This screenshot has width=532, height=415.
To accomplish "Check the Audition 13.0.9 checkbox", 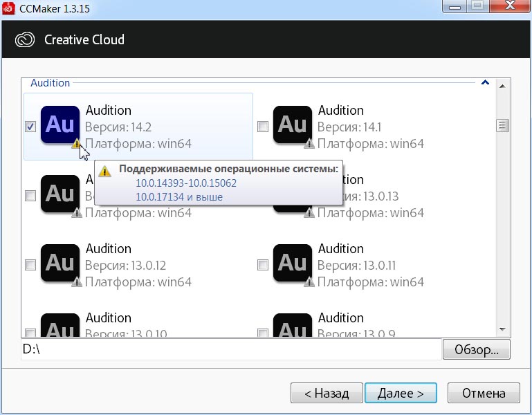I will (x=263, y=333).
